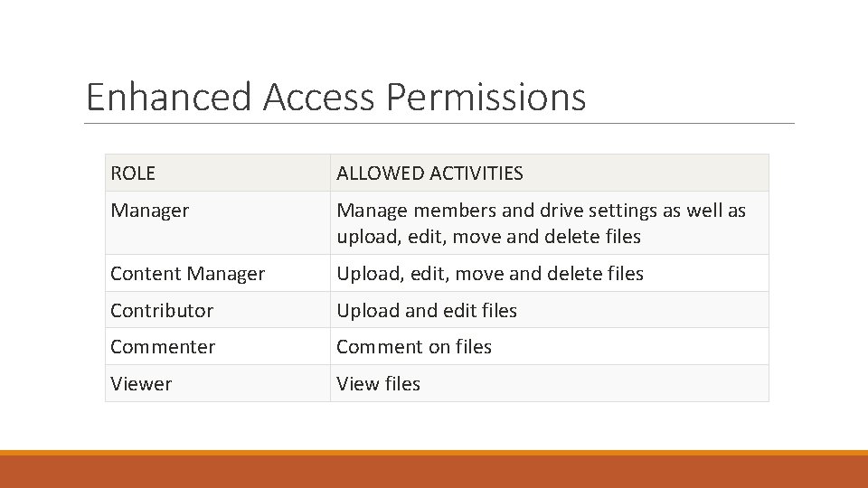Image resolution: width=868 pixels, height=488 pixels.
Task: Click the Manager role cell
Action: (218, 223)
